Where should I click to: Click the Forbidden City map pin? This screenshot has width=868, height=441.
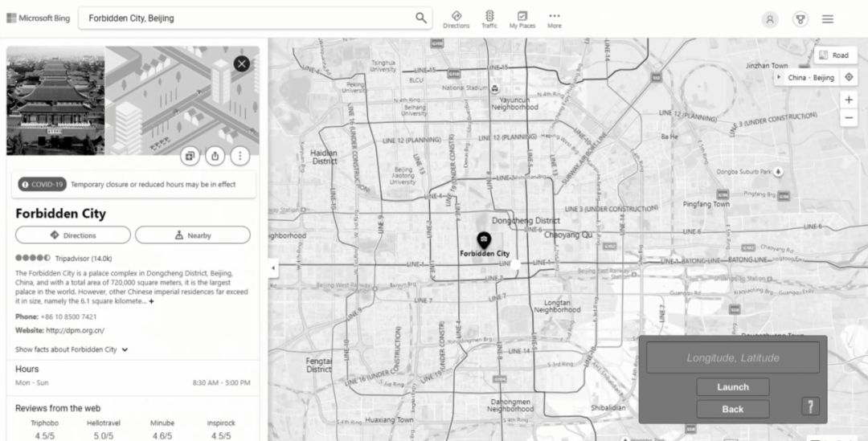(x=484, y=241)
